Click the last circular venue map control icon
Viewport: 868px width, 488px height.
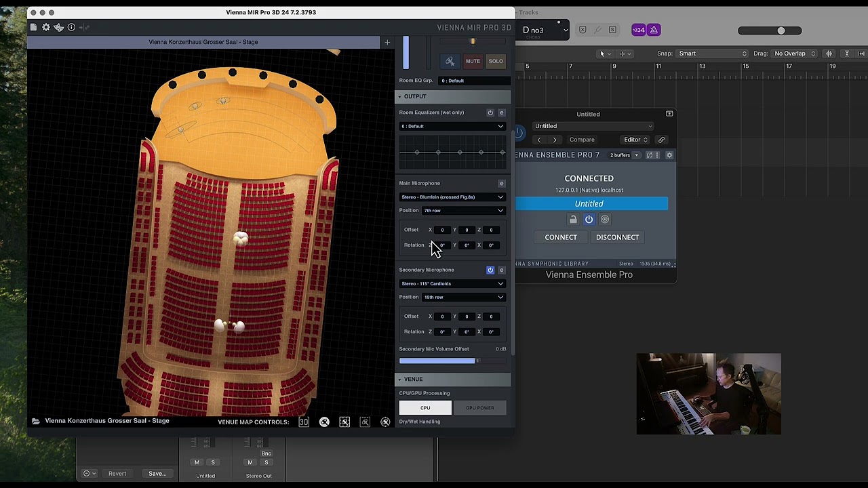click(x=385, y=422)
